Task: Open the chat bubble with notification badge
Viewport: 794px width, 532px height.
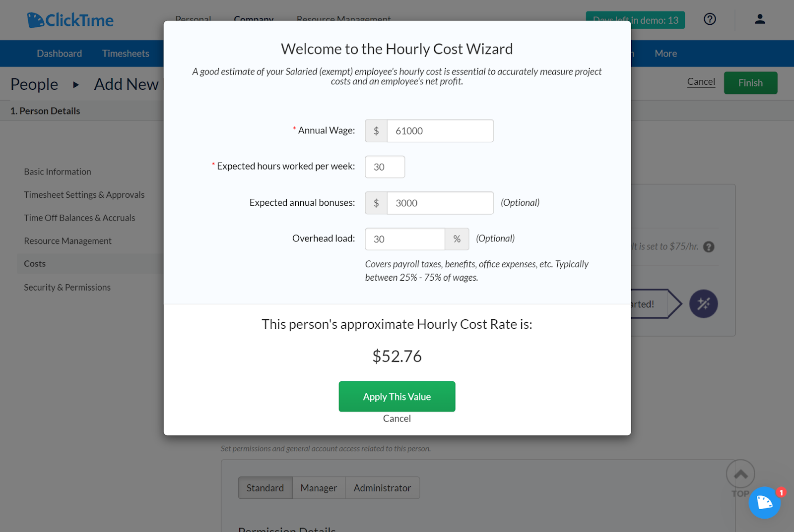Action: pos(765,502)
